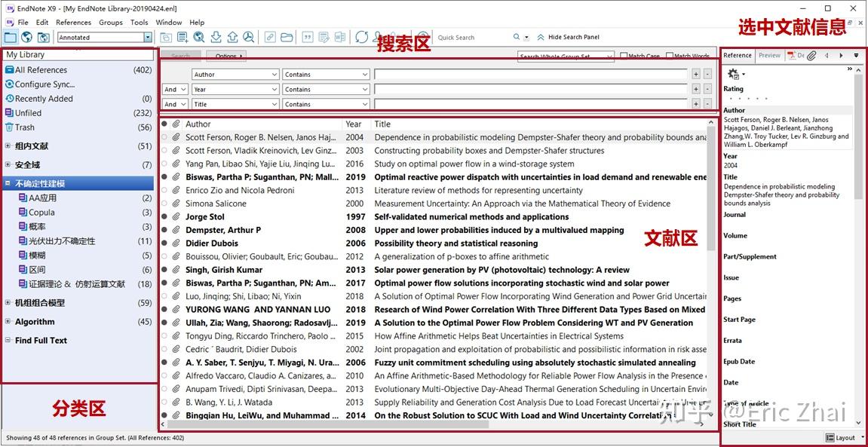Screen dimensions: 868x447
Task: Click the previous-tab arrow in reference panel
Action: pyautogui.click(x=827, y=55)
